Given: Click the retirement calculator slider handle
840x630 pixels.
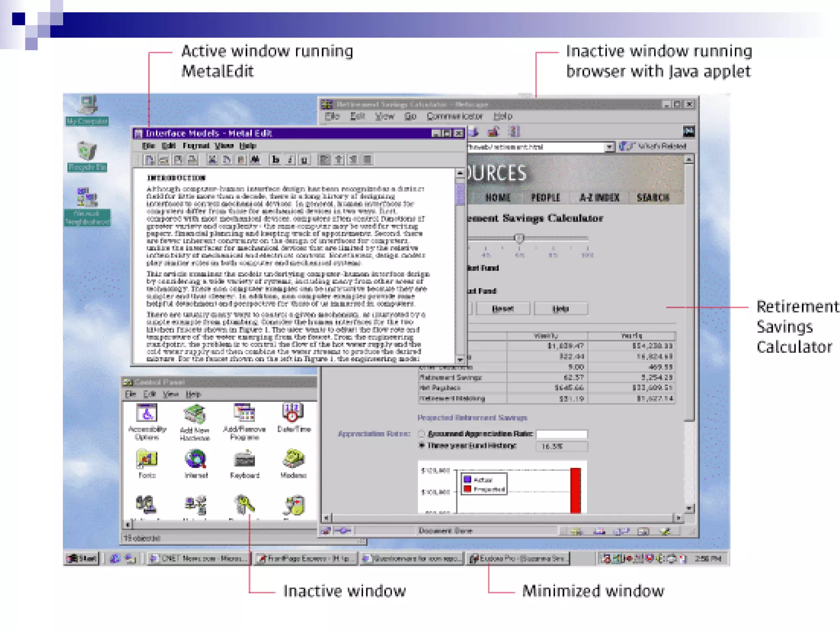Looking at the screenshot, I should [x=519, y=238].
